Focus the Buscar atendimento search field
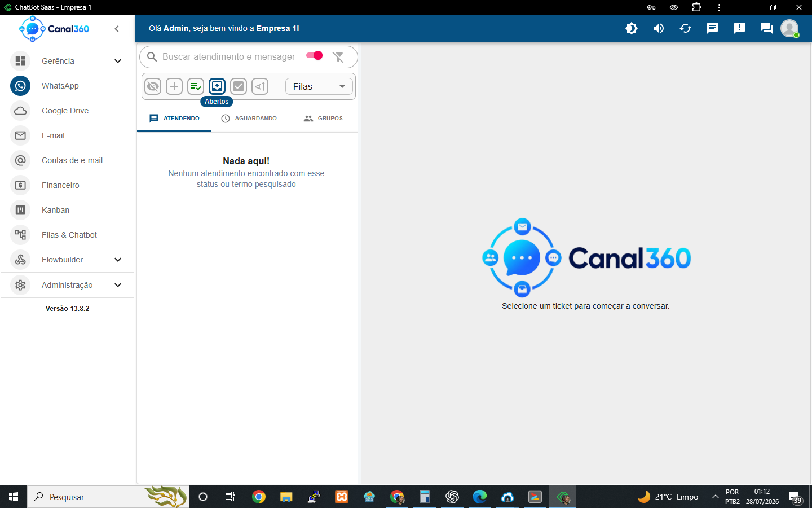The image size is (812, 508). coord(228,56)
